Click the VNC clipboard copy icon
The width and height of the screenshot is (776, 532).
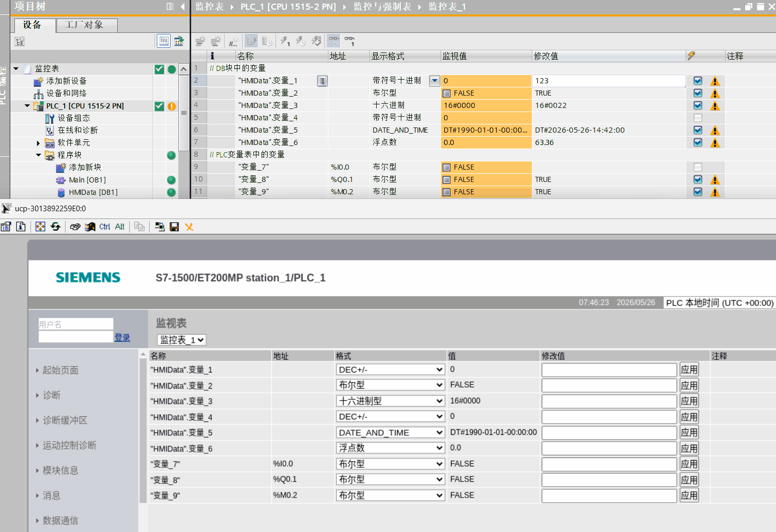(x=139, y=227)
